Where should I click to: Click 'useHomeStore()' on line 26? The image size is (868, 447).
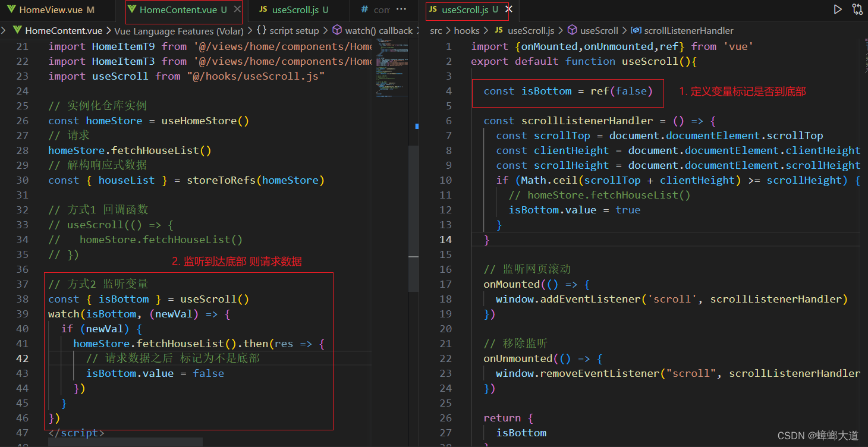205,121
